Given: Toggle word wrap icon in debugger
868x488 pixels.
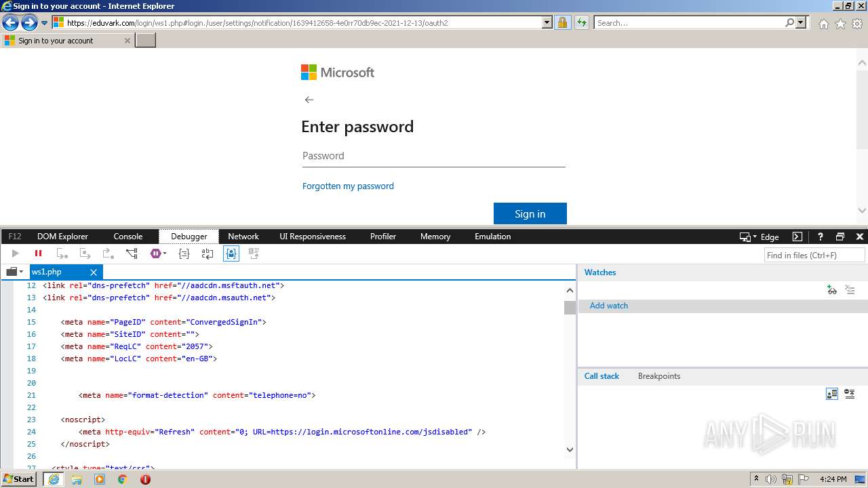Looking at the screenshot, I should coord(208,253).
